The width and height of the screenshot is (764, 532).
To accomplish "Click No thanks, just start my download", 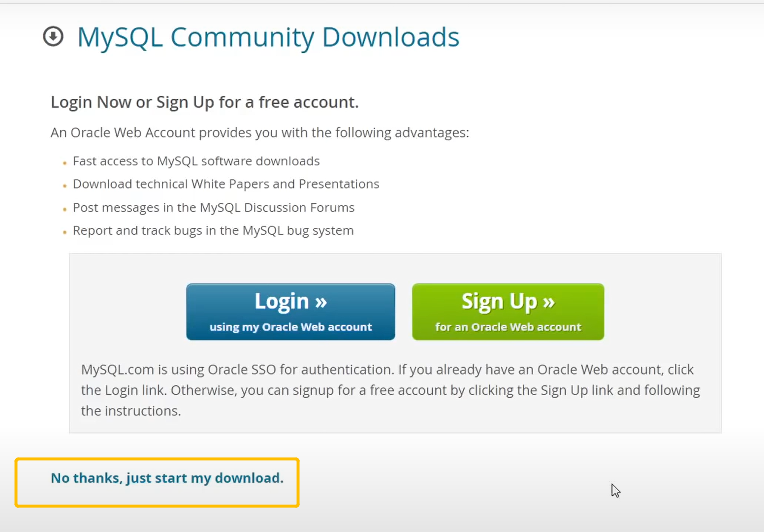I will (x=167, y=478).
